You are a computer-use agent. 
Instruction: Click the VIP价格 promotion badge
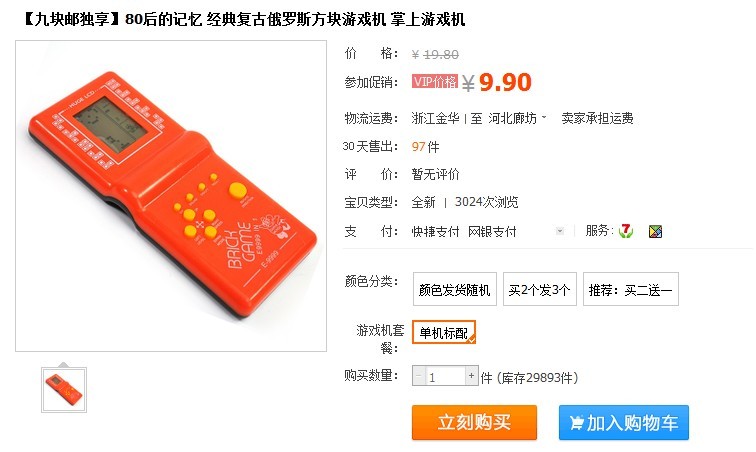[435, 82]
